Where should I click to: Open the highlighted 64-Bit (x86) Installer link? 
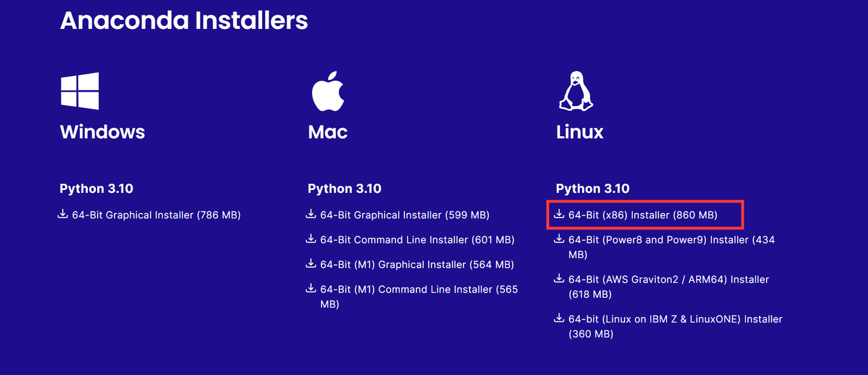click(643, 215)
